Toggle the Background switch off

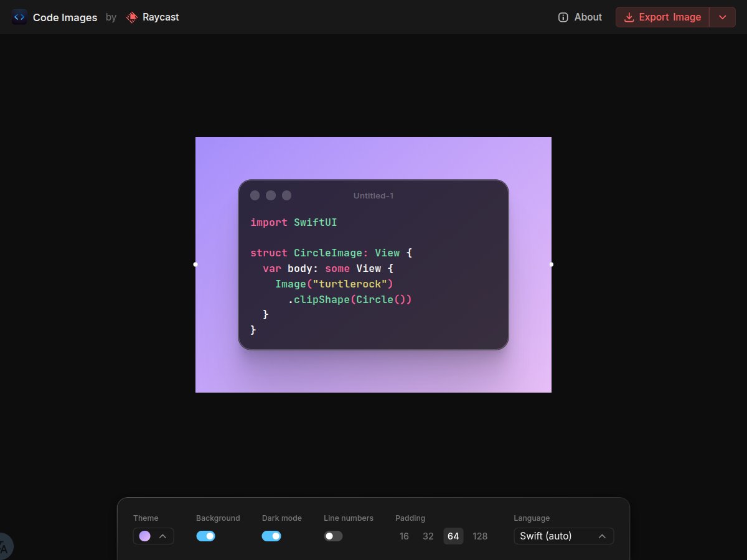(205, 536)
